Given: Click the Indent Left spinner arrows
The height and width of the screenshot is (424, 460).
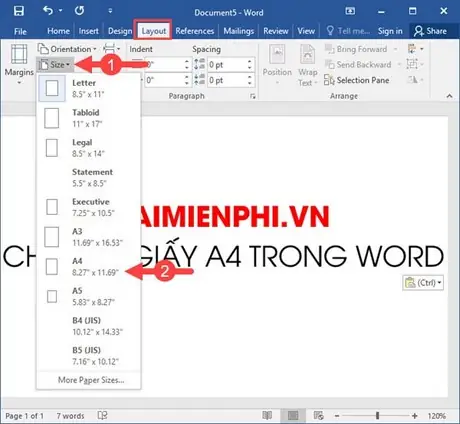Looking at the screenshot, I should coord(187,64).
